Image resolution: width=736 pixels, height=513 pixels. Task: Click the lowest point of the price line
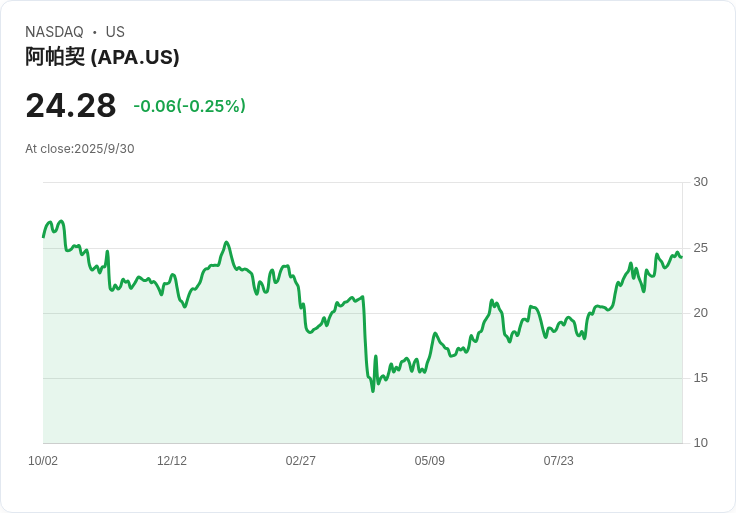click(373, 390)
